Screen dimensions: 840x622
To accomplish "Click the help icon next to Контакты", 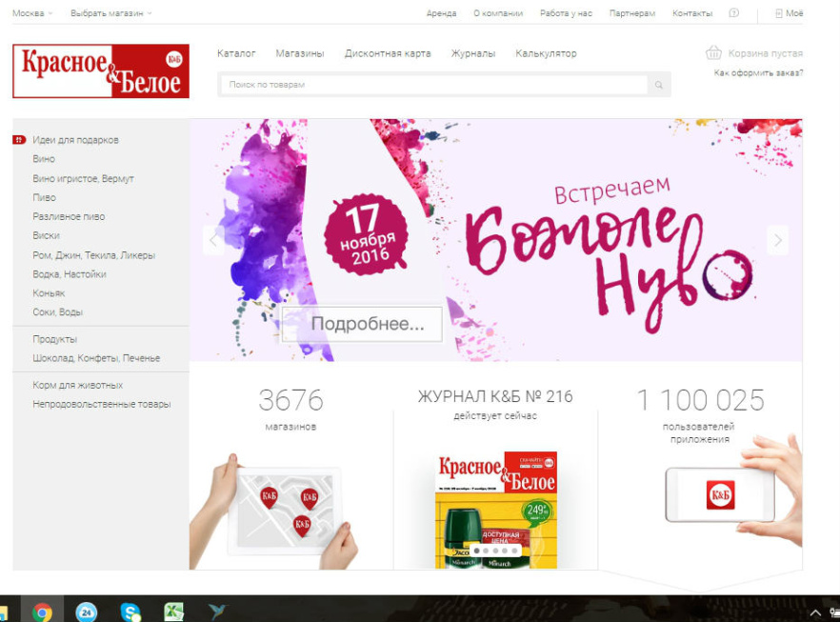I will click(734, 12).
